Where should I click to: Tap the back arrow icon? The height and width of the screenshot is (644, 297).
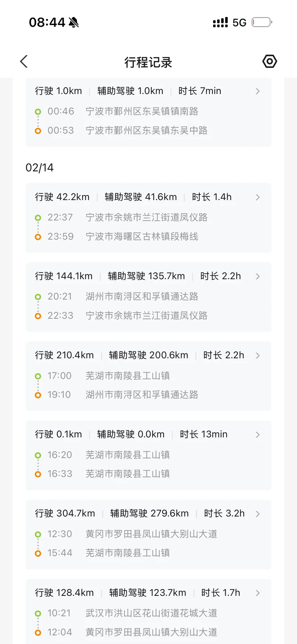point(24,62)
